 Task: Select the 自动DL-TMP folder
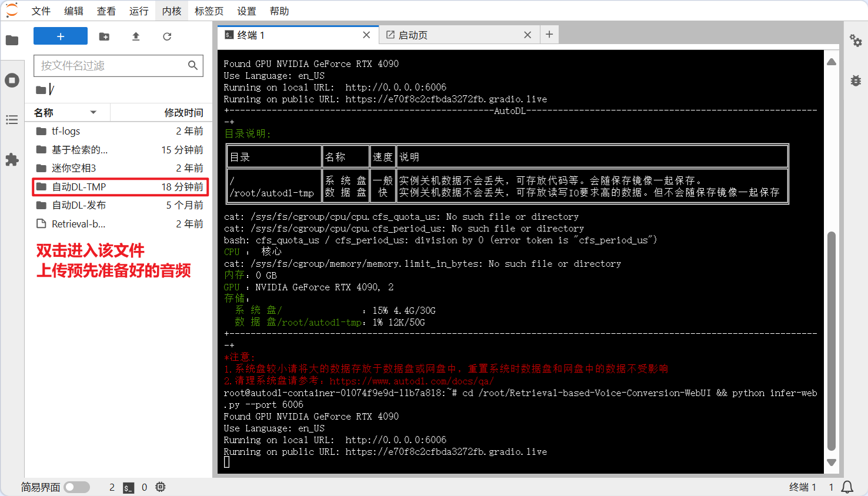[x=119, y=187]
